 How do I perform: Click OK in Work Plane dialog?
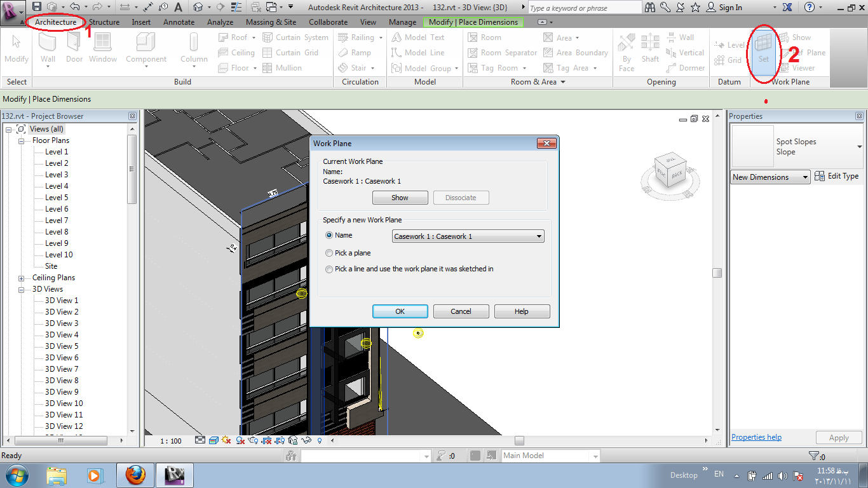tap(400, 311)
